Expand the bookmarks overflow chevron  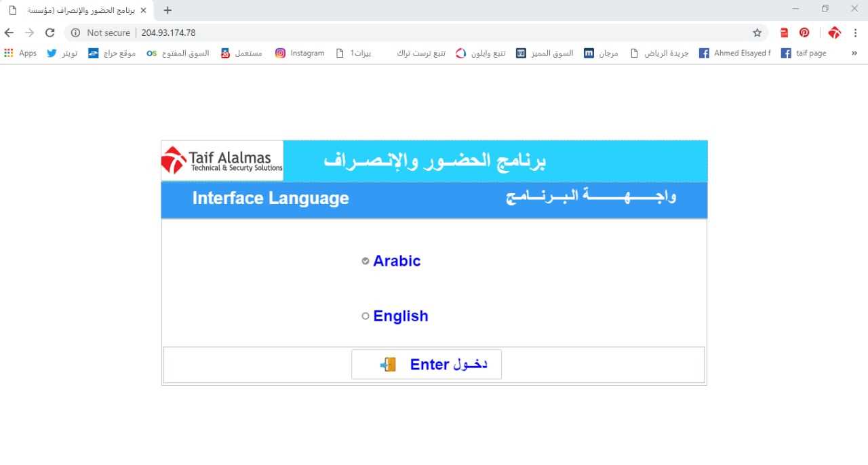[x=854, y=53]
